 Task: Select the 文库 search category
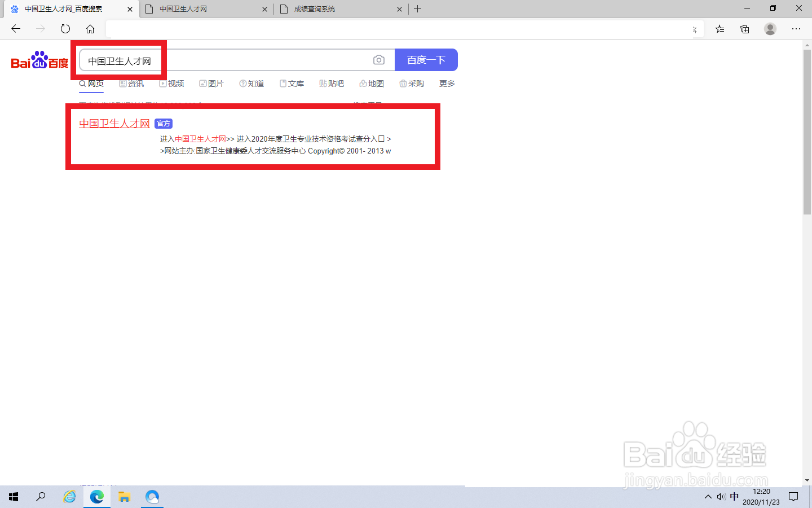[x=292, y=84]
